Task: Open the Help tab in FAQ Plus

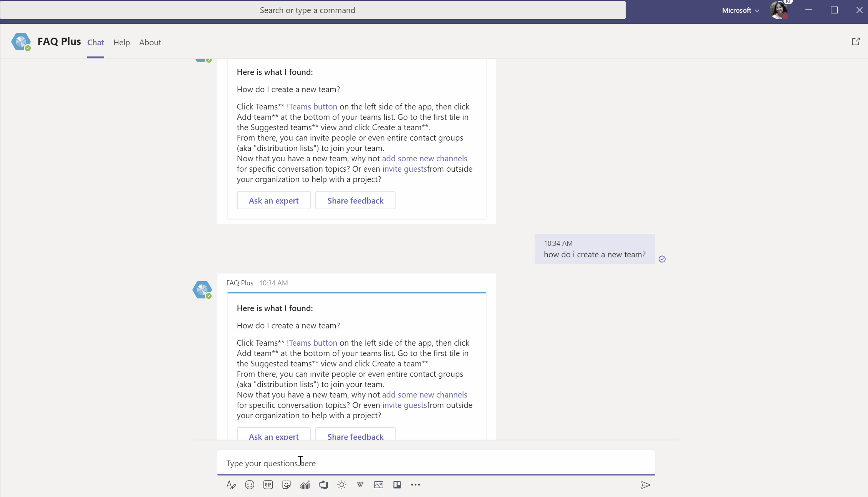Action: point(122,42)
